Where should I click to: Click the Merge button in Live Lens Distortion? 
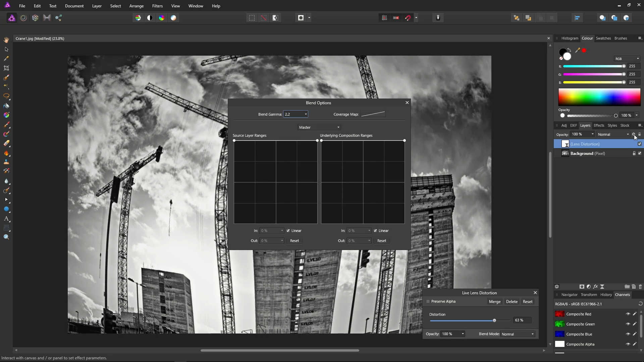coord(494,302)
